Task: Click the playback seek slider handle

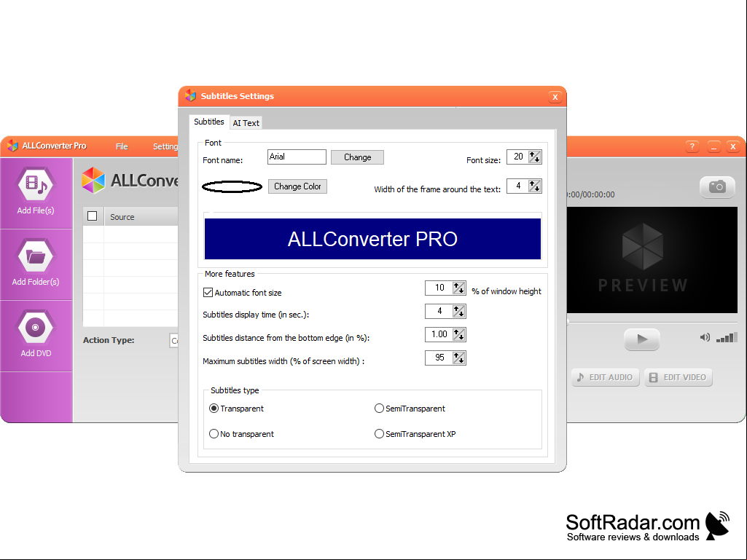Action: pos(568,322)
